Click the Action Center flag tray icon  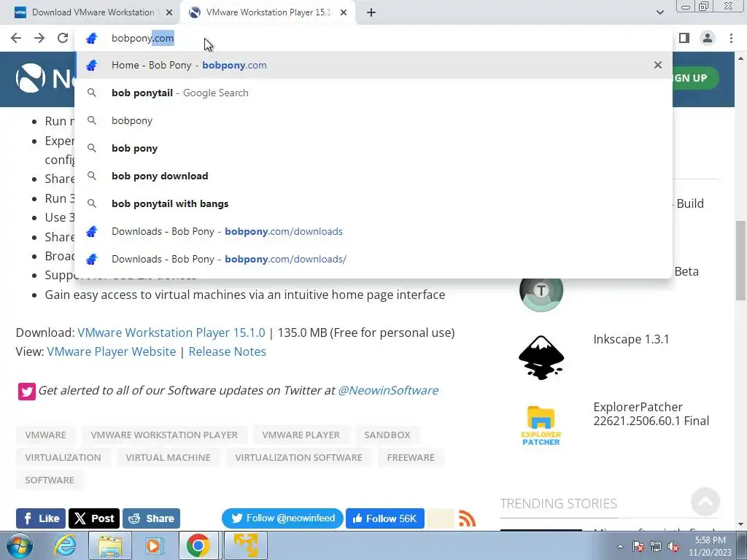point(639,546)
